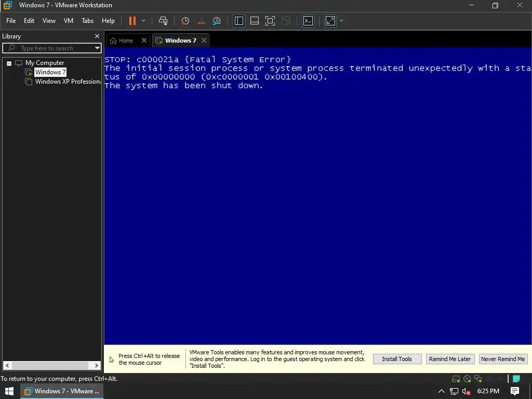Revert the VM to its snapshot
Image resolution: width=532 pixels, height=399 pixels.
[x=201, y=21]
